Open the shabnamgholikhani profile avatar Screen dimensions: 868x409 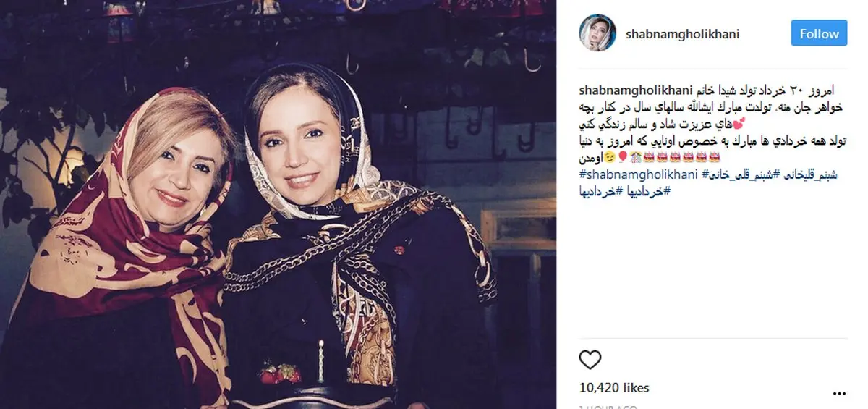pyautogui.click(x=597, y=33)
